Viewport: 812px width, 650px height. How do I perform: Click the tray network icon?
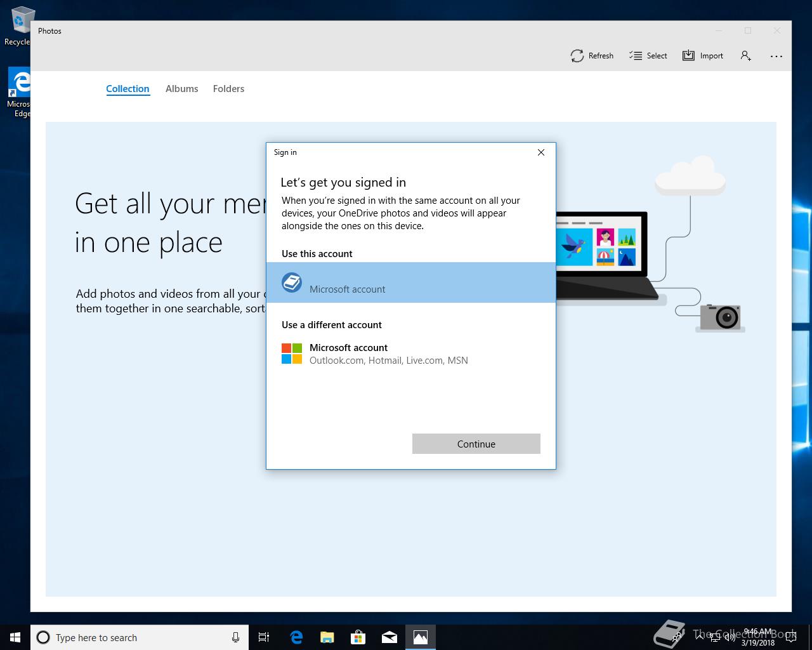click(715, 638)
